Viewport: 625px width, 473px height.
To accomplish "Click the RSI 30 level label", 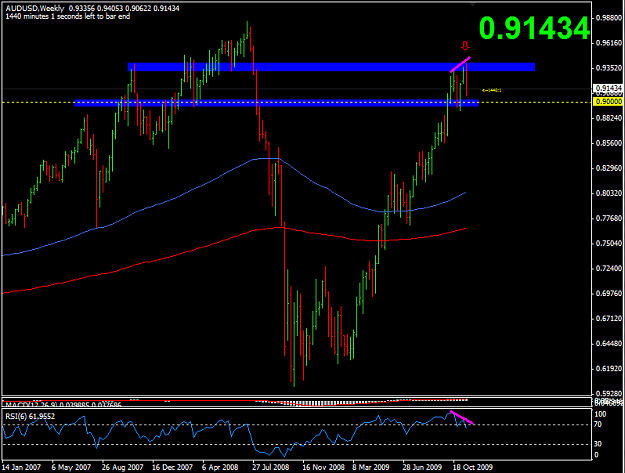I will pos(597,444).
